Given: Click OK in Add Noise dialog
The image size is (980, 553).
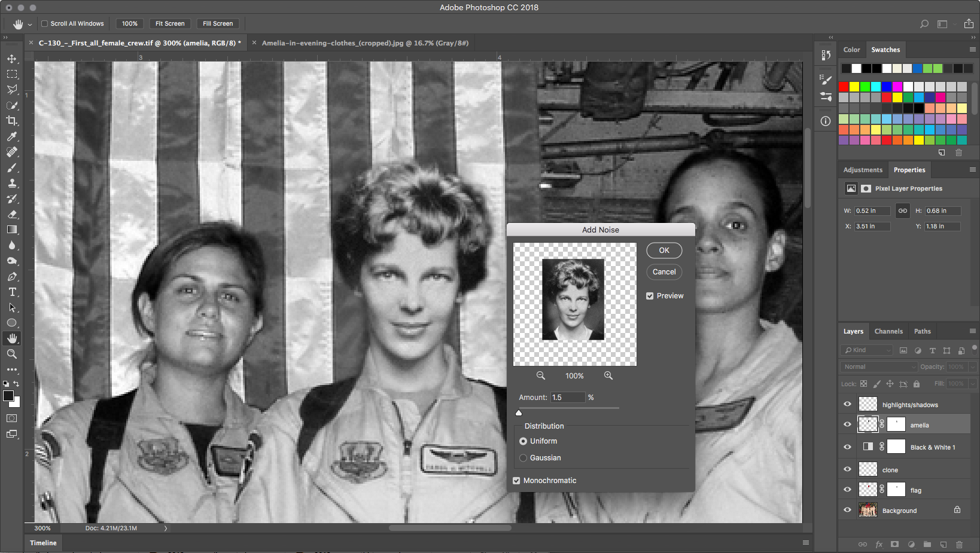Looking at the screenshot, I should coord(664,250).
